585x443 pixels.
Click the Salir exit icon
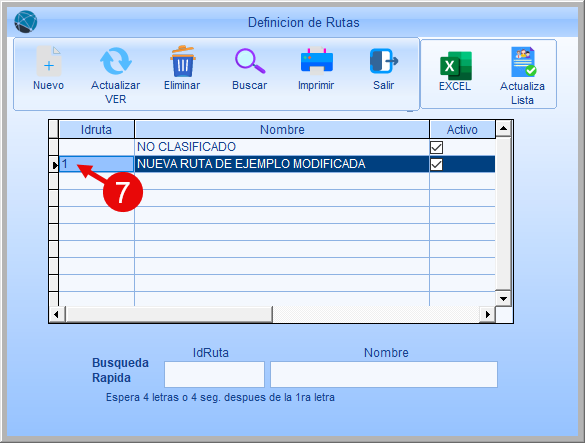pos(384,61)
